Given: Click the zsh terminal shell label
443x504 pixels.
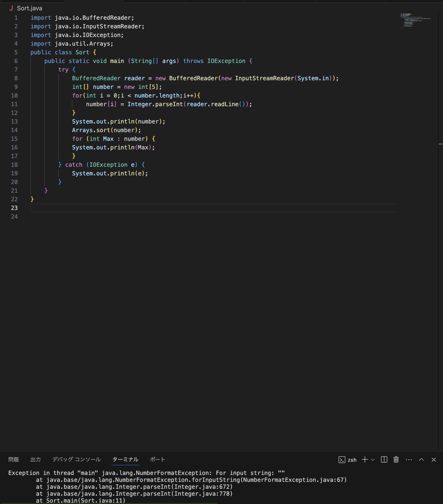Looking at the screenshot, I should point(352,460).
